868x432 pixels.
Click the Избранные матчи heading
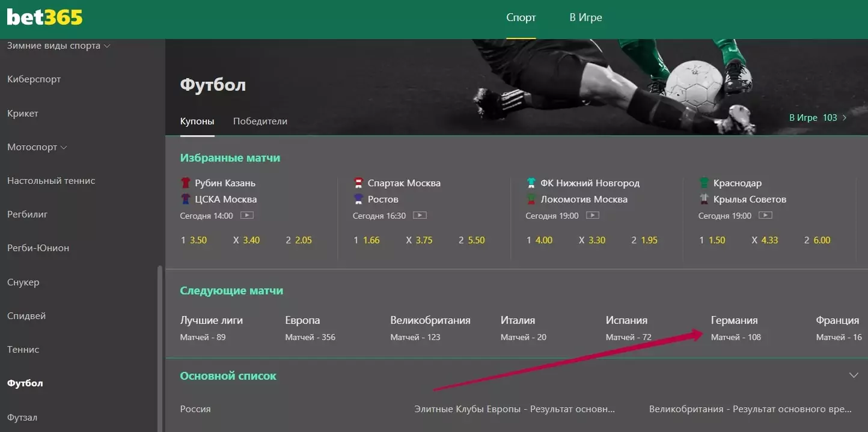(230, 158)
